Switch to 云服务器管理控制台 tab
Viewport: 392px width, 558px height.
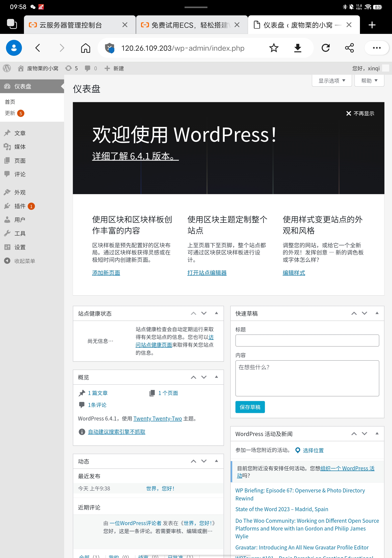[71, 25]
